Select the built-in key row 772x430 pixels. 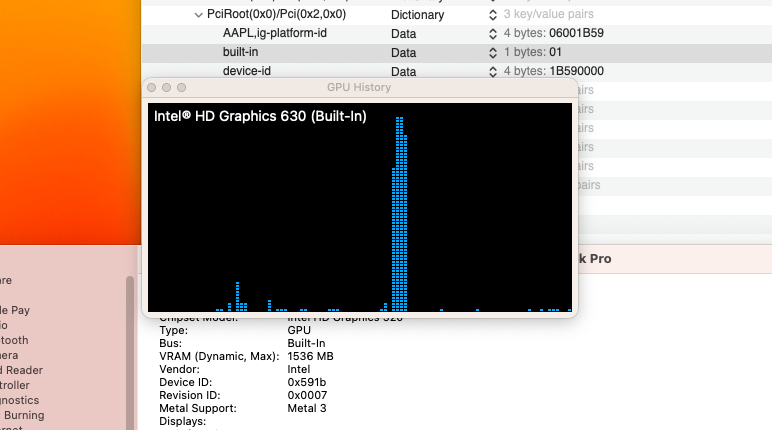[457, 53]
